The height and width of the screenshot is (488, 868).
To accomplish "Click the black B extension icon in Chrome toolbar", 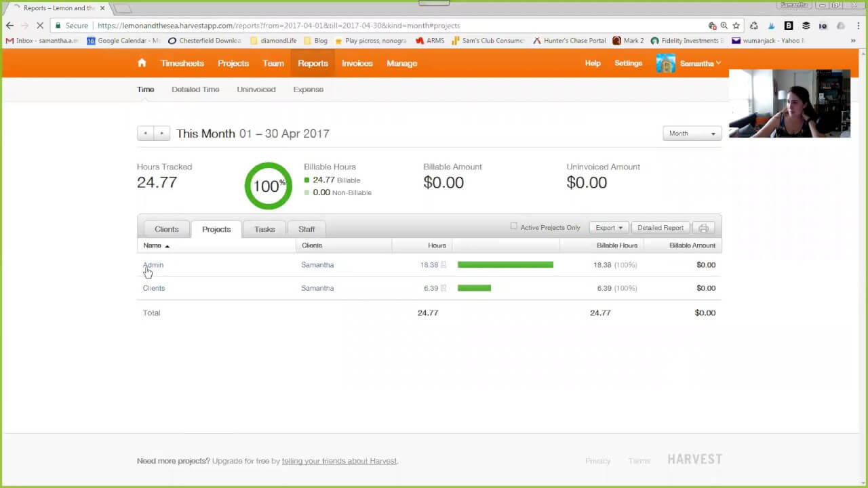I will click(x=788, y=25).
